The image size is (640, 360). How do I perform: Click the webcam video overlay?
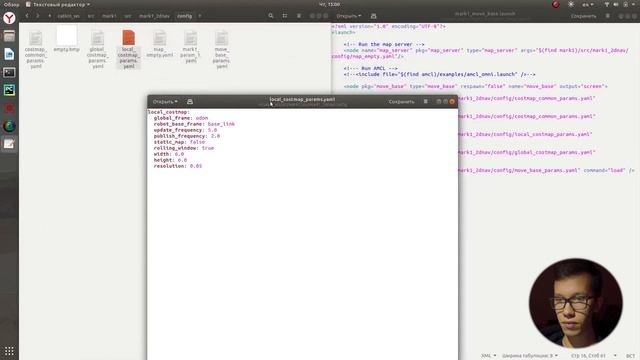coord(576,303)
